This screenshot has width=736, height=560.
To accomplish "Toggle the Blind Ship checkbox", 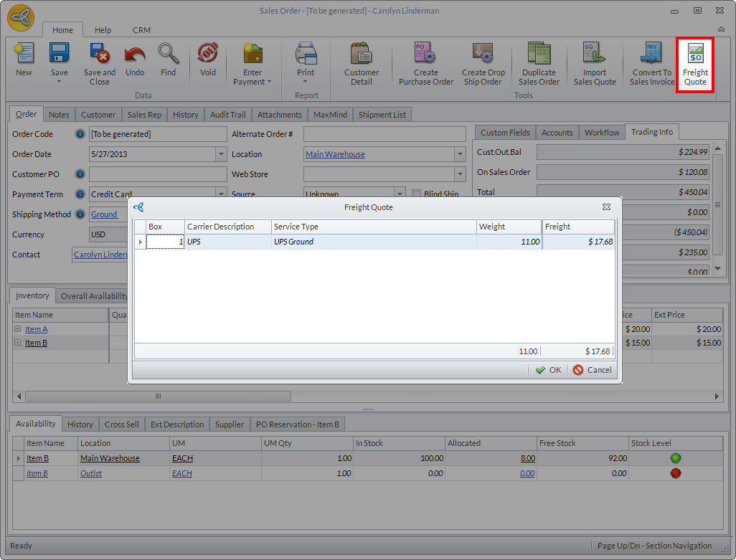I will (417, 194).
